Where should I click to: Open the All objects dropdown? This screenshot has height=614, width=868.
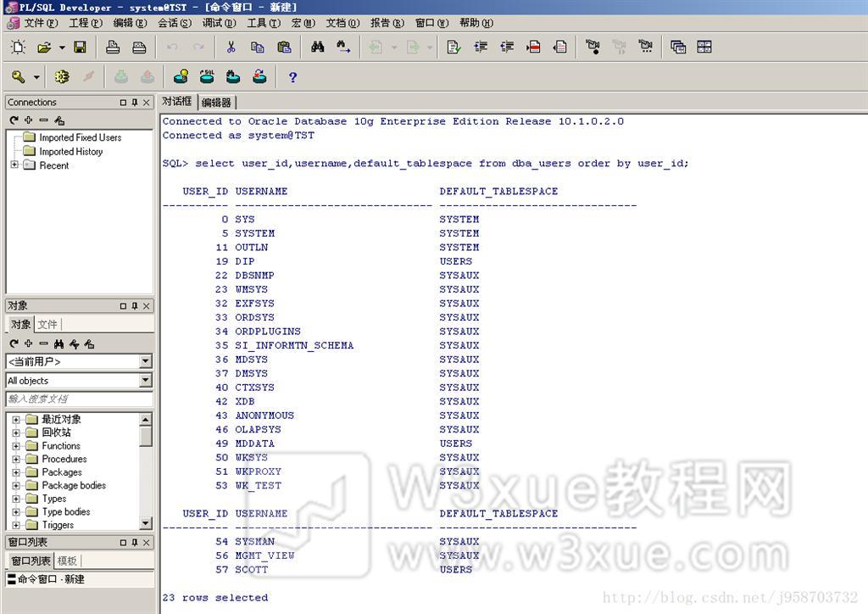tap(146, 381)
